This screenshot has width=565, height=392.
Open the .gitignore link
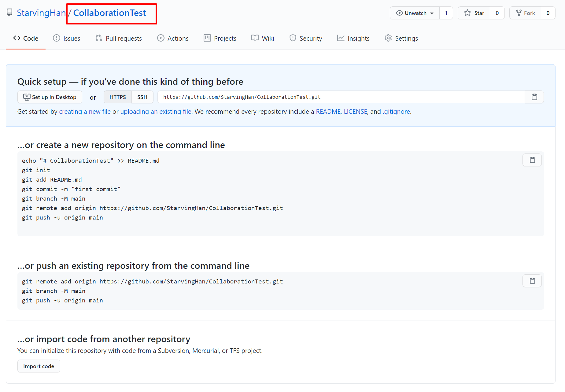click(396, 112)
